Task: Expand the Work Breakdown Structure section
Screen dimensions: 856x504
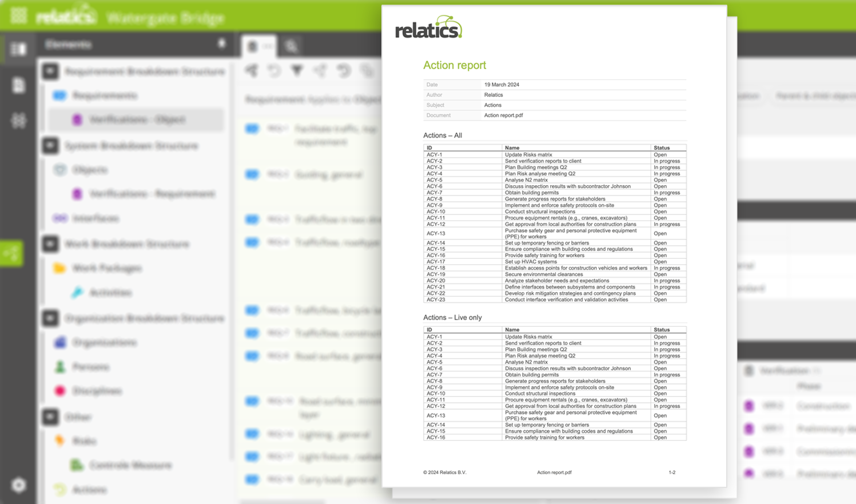Action: (x=49, y=244)
